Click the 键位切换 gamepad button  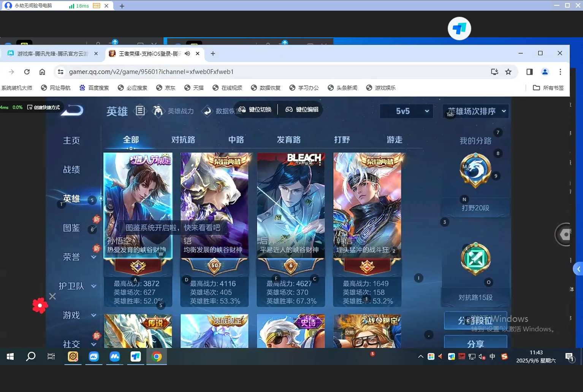click(x=255, y=110)
